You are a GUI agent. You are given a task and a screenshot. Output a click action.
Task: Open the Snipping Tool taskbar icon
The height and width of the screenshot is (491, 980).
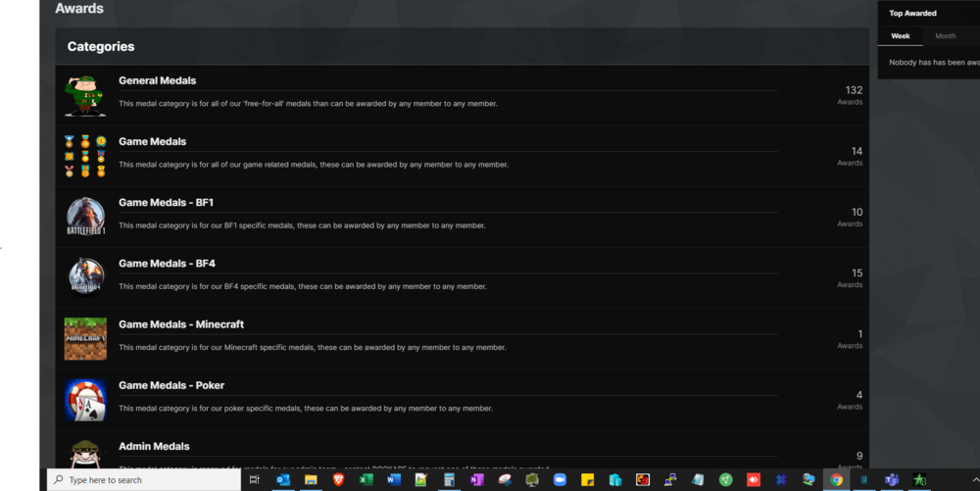click(505, 480)
